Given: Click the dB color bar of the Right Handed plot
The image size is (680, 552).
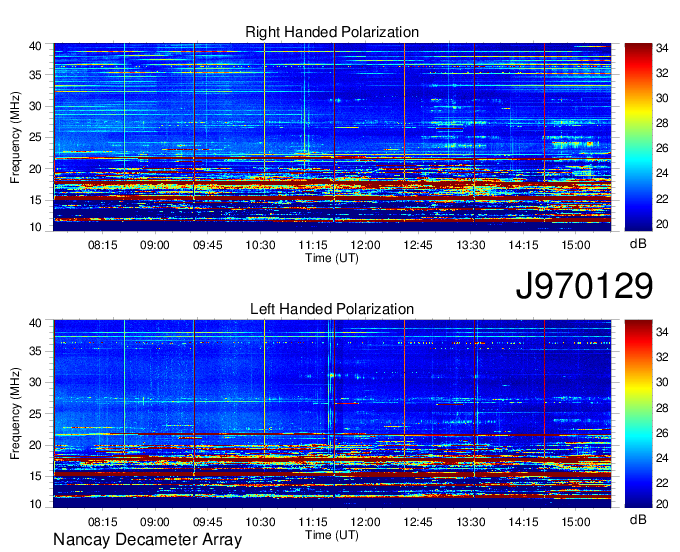Looking at the screenshot, I should click(x=638, y=137).
